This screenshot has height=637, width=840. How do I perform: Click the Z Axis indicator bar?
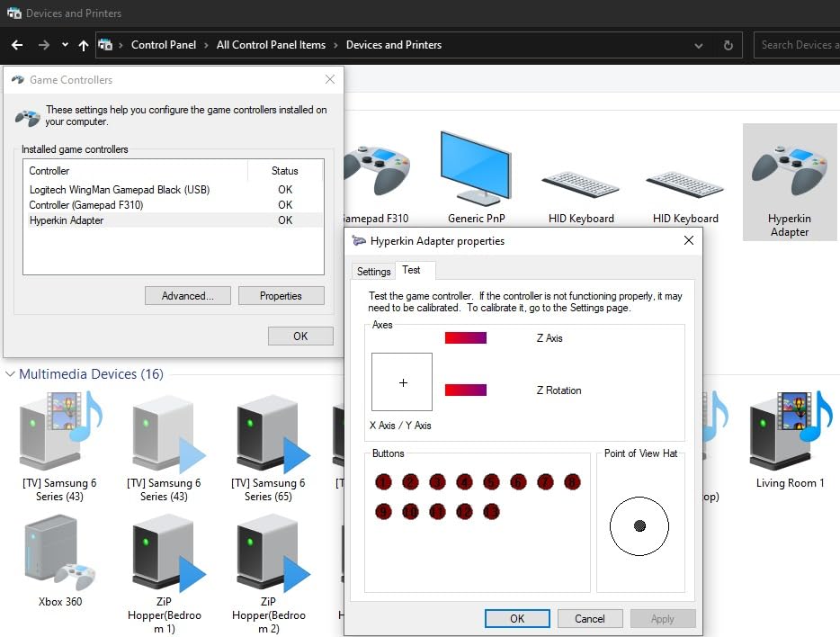pyautogui.click(x=466, y=338)
